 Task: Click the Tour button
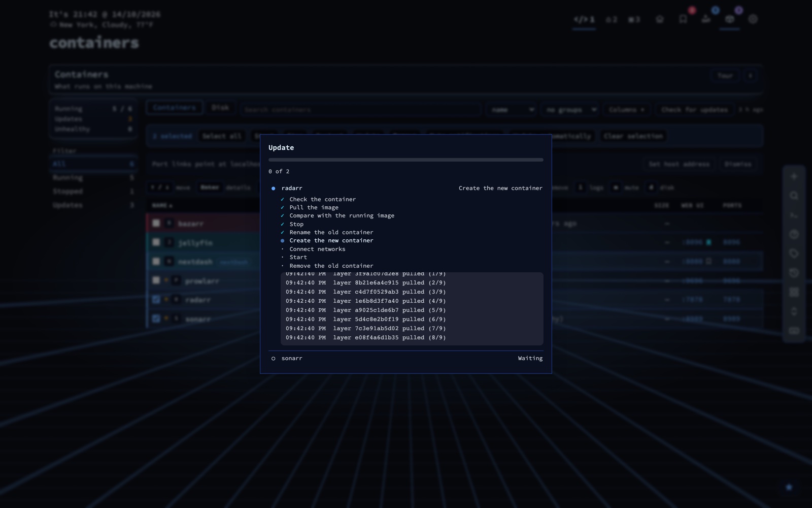[725, 75]
